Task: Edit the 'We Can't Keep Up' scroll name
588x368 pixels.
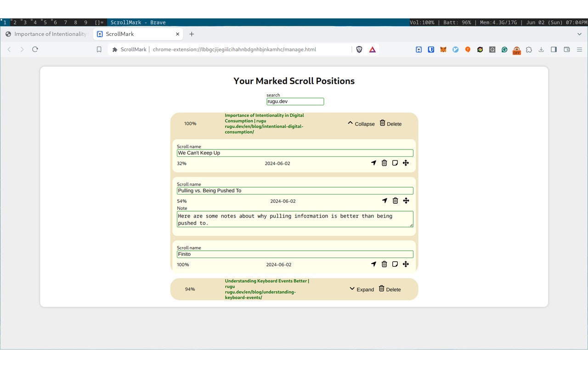Action: (295, 153)
